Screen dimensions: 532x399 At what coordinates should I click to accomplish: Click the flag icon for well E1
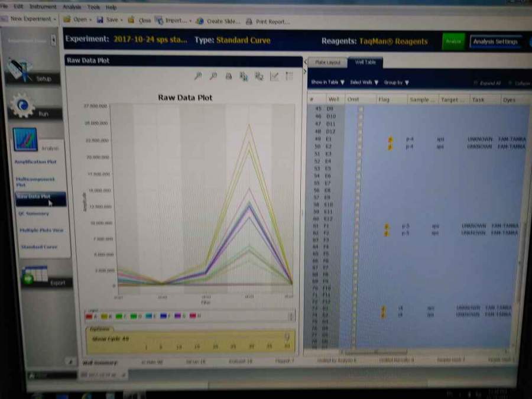pos(391,140)
